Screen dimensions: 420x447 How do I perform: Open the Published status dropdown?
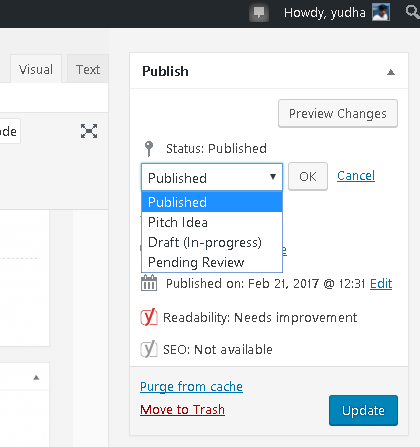tap(212, 177)
